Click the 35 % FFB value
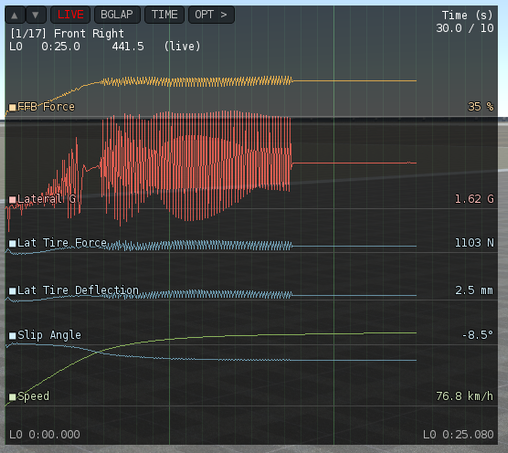The height and width of the screenshot is (453, 508). (480, 107)
